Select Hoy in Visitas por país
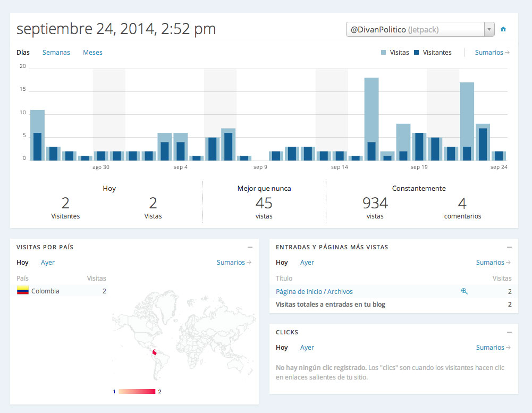The image size is (532, 413). point(22,263)
